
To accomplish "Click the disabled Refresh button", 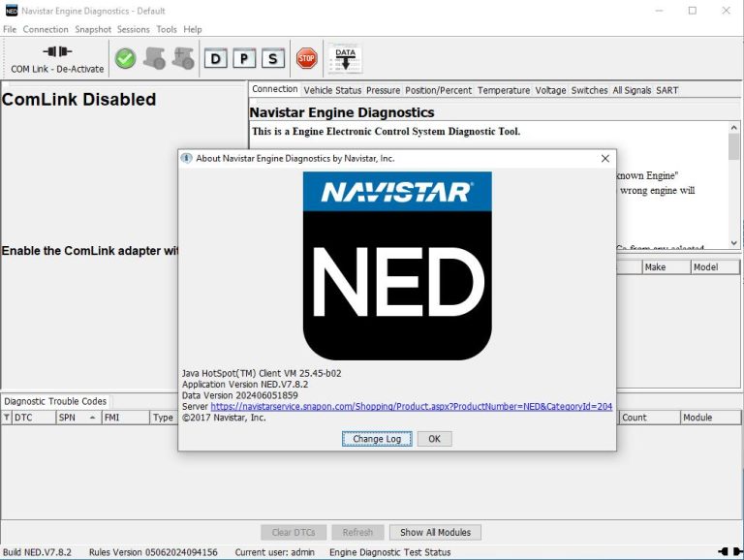I will tap(357, 533).
